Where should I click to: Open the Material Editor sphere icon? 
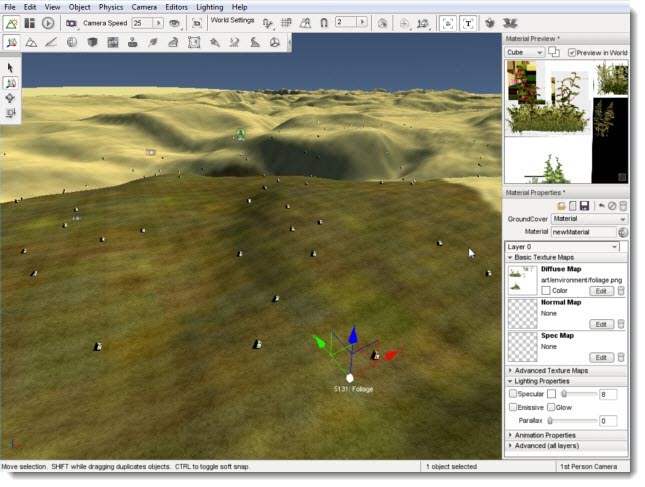pyautogui.click(x=71, y=42)
